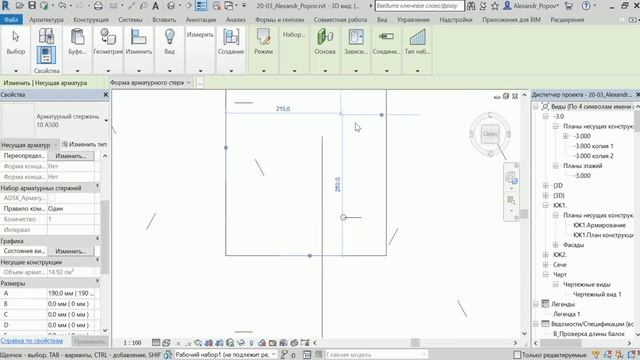Print with the printer icon in quick access toolbar

coord(98,6)
